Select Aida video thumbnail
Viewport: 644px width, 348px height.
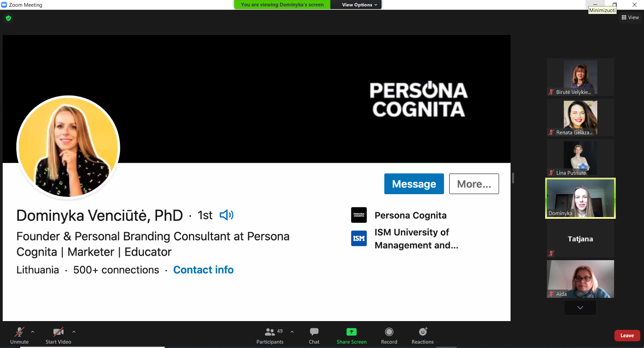coord(580,279)
